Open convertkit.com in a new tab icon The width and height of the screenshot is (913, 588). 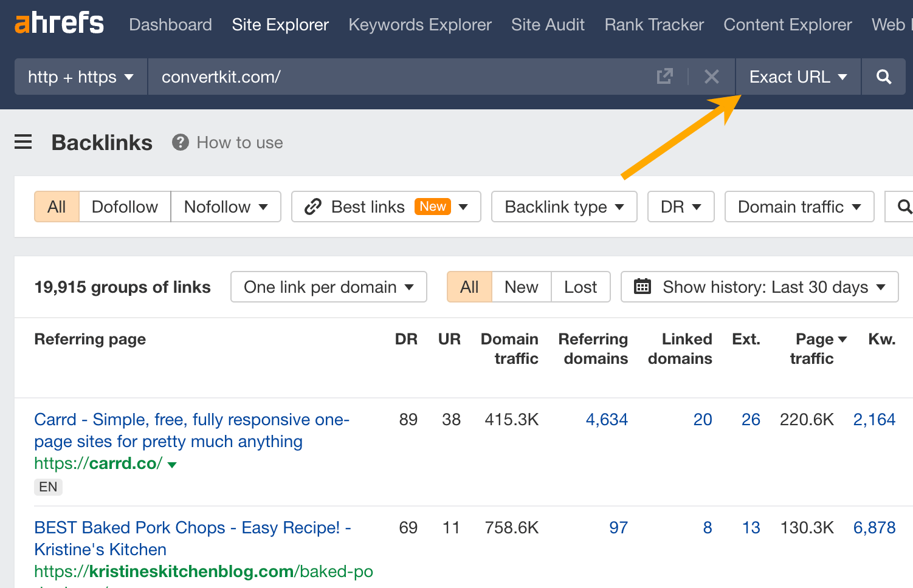click(665, 77)
